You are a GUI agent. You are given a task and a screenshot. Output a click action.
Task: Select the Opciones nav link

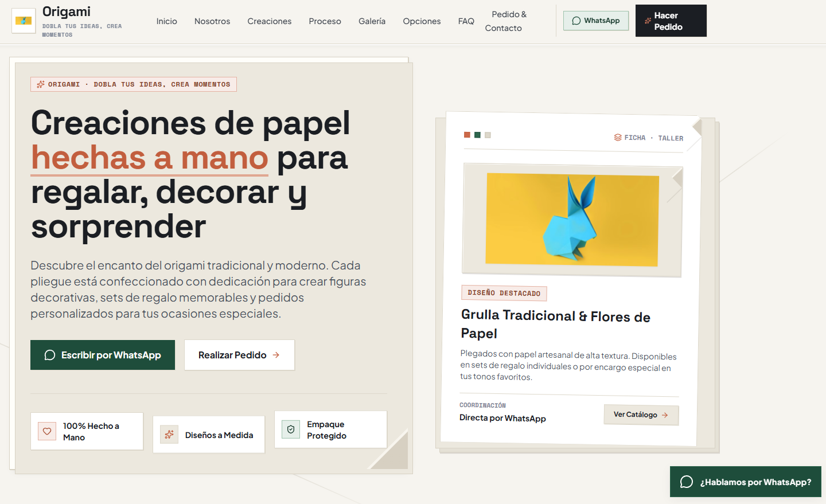422,21
